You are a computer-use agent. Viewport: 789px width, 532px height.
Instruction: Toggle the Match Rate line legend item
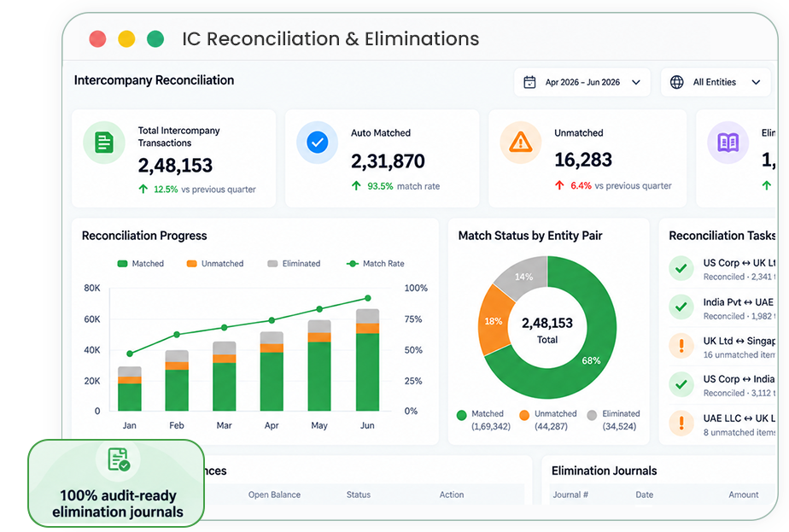[376, 263]
